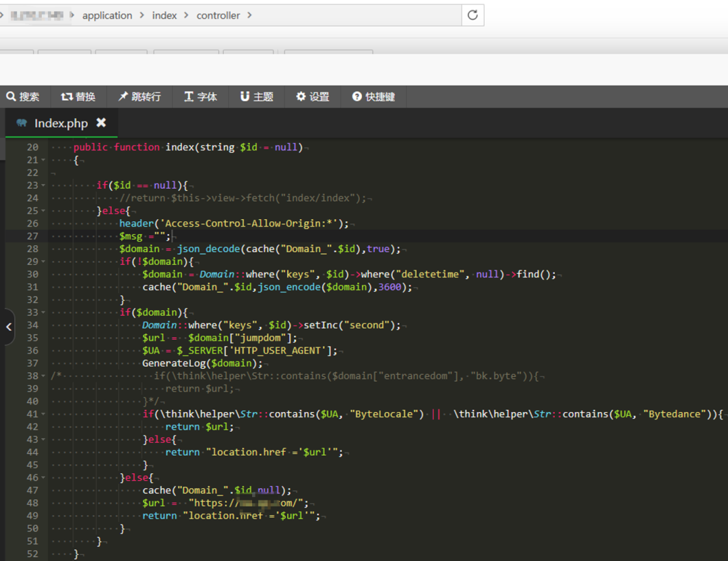The image size is (728, 561).
Task: Go to the application folder in breadcrumb
Action: 107,15
